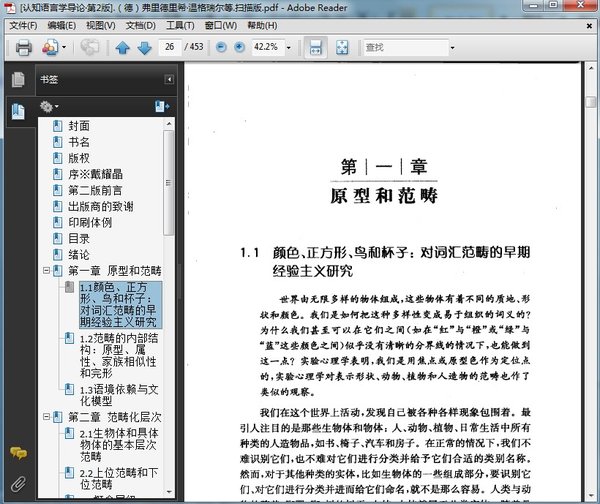This screenshot has height=504, width=600.
Task: Open the 2.1生物体和具体物体的基本层次范畴 bookmark
Action: click(119, 445)
